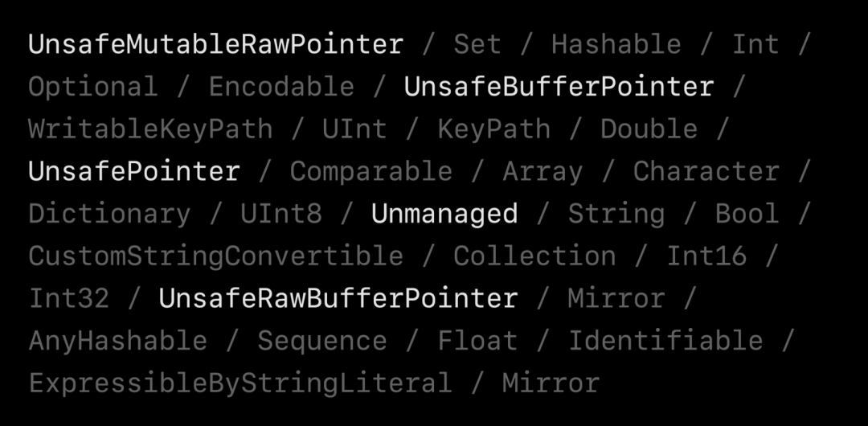Screen dimensions: 868x426
Task: Pick the WritableKeyPath type name
Action: click(x=150, y=129)
